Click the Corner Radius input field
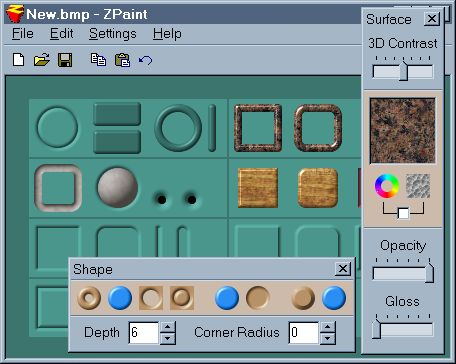Image resolution: width=456 pixels, height=364 pixels. [303, 333]
